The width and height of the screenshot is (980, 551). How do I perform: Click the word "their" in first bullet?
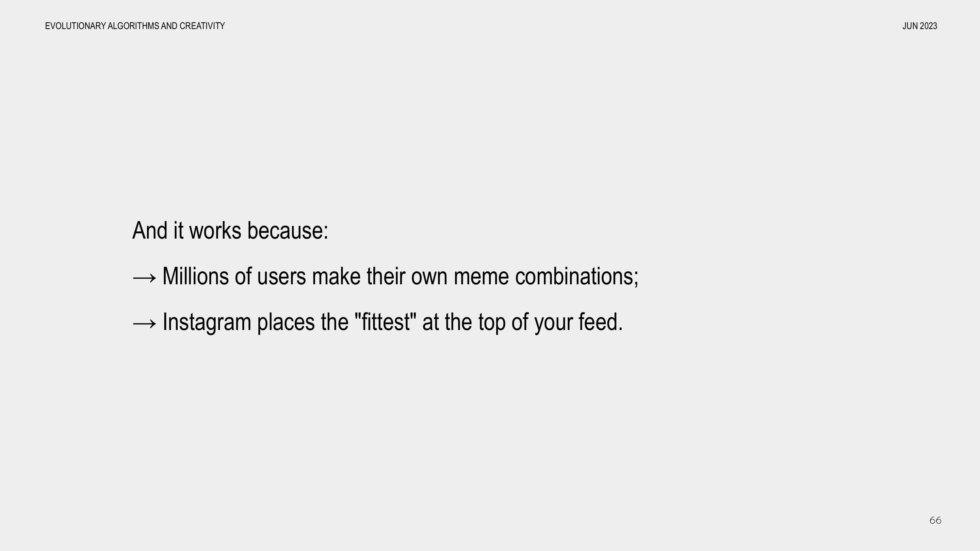(x=386, y=276)
